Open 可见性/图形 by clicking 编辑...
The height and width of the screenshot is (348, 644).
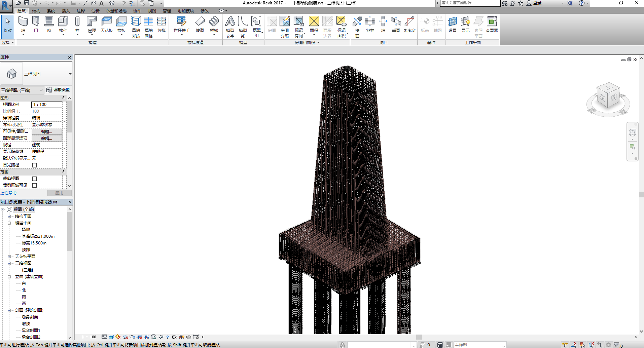(47, 131)
